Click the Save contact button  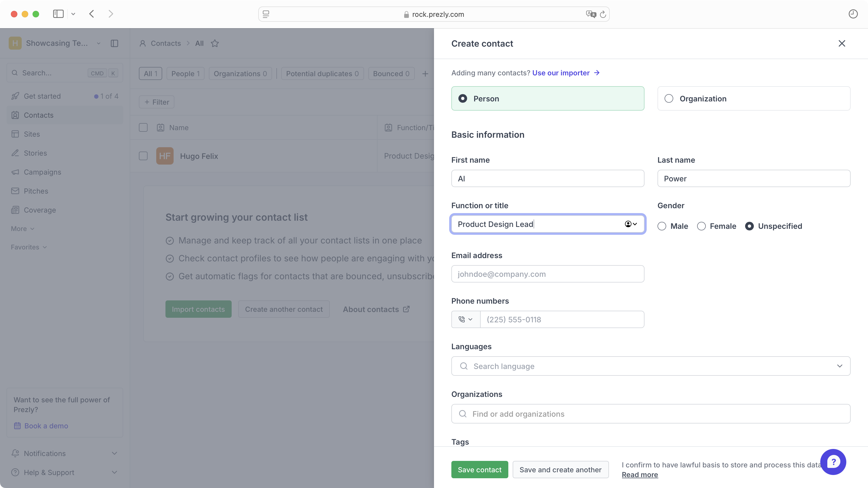click(479, 470)
